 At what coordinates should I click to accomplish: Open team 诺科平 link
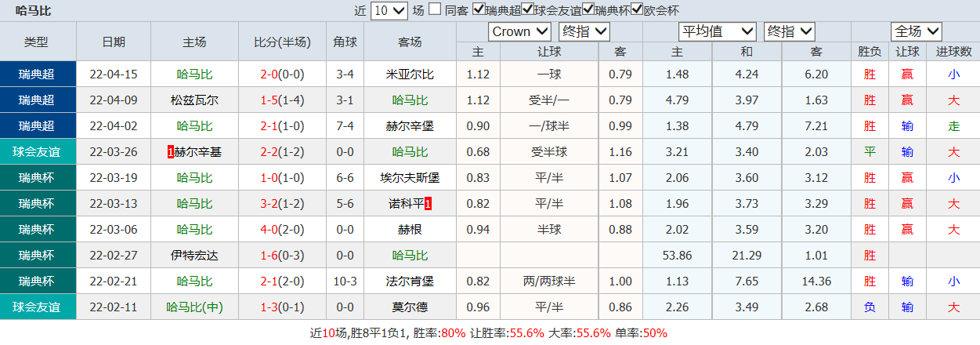pos(407,204)
